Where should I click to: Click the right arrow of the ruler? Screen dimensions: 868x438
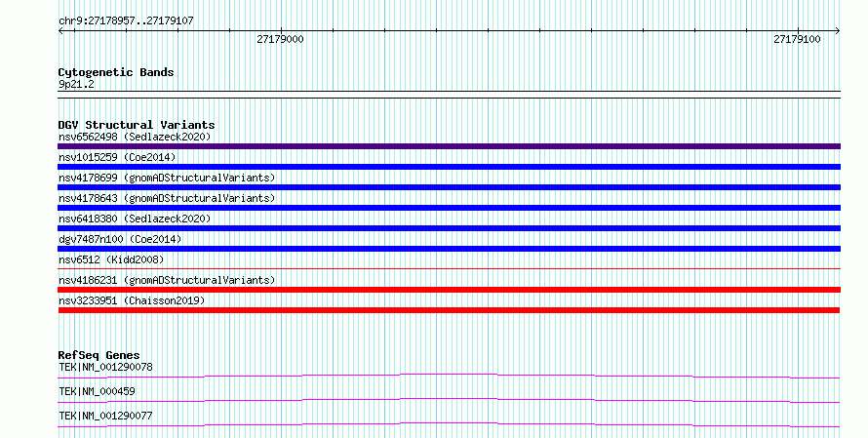[838, 31]
